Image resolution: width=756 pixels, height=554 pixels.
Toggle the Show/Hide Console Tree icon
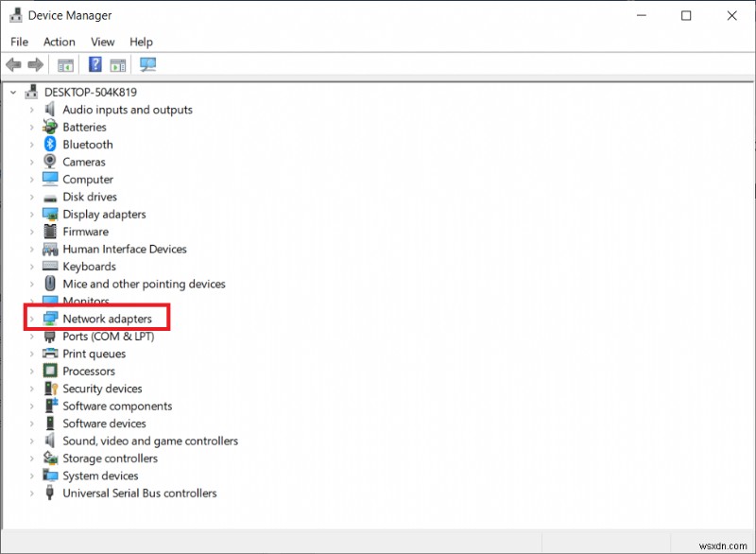pyautogui.click(x=64, y=64)
